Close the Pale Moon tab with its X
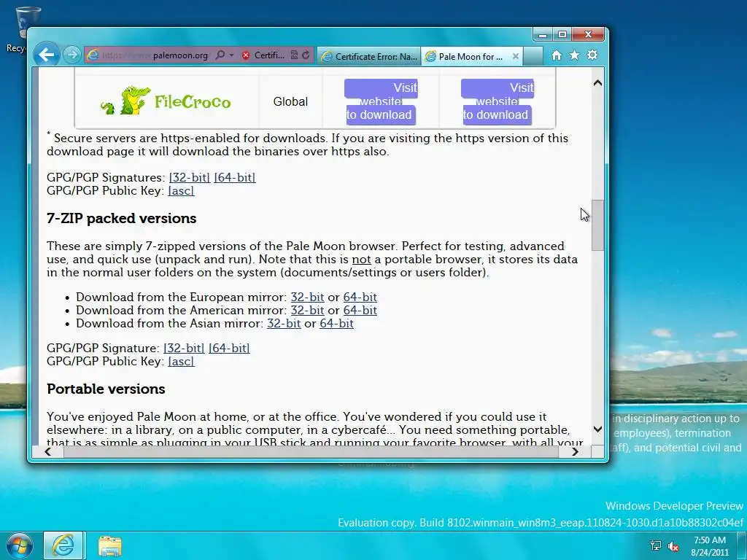Screen dimensions: 747x560 pos(516,56)
